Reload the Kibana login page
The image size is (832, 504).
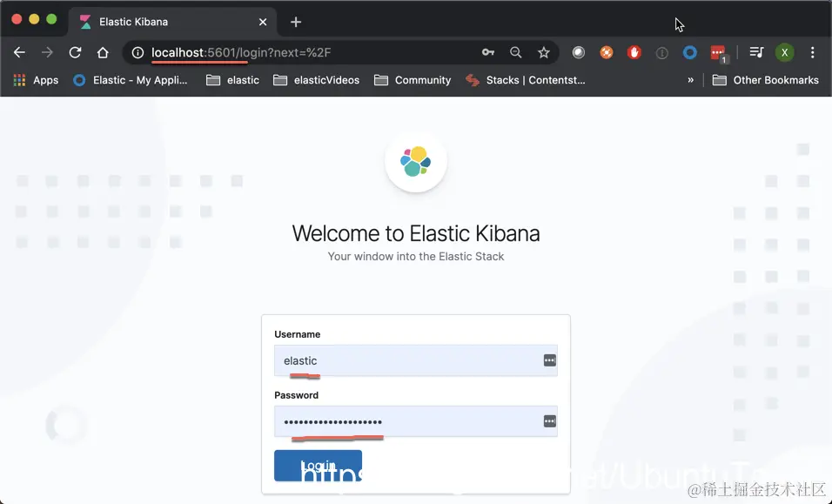coord(75,52)
